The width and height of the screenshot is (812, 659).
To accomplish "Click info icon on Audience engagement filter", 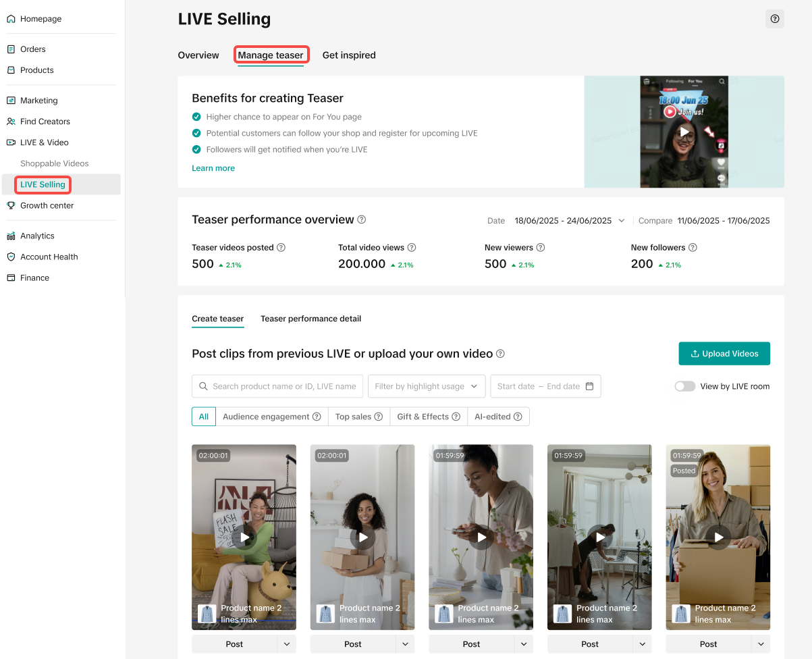I will pyautogui.click(x=317, y=417).
